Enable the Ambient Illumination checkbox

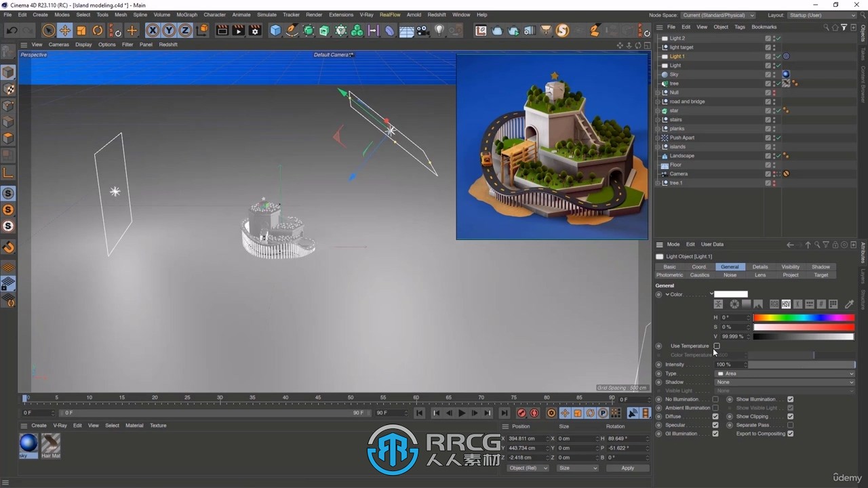(715, 408)
